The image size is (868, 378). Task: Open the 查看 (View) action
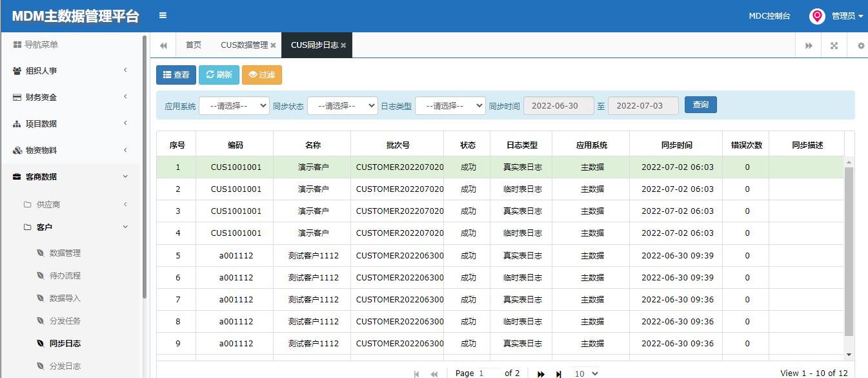(176, 74)
